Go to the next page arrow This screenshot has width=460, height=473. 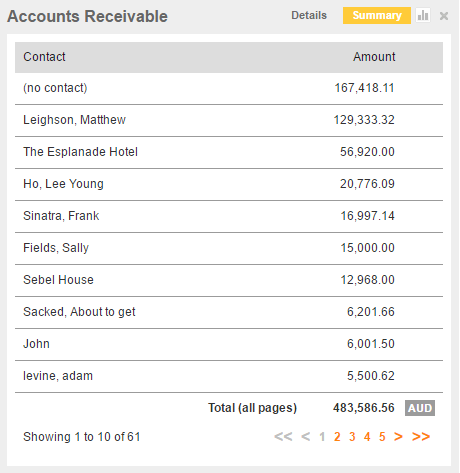398,436
